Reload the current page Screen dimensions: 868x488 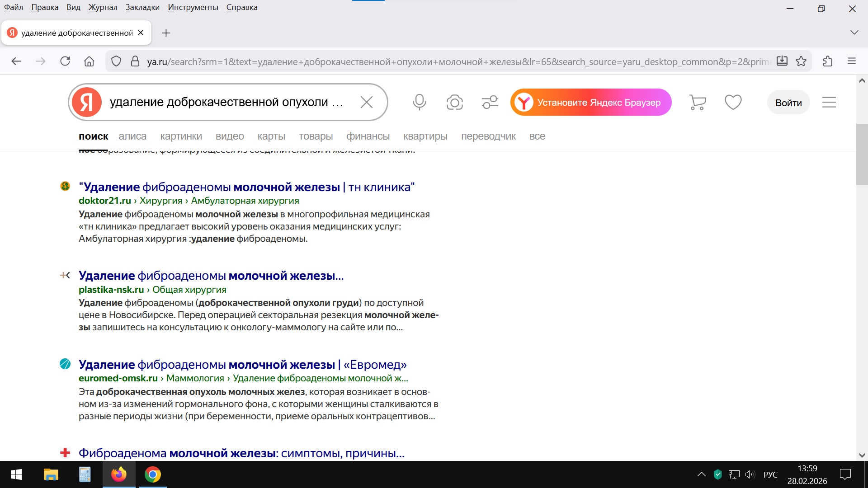tap(65, 61)
